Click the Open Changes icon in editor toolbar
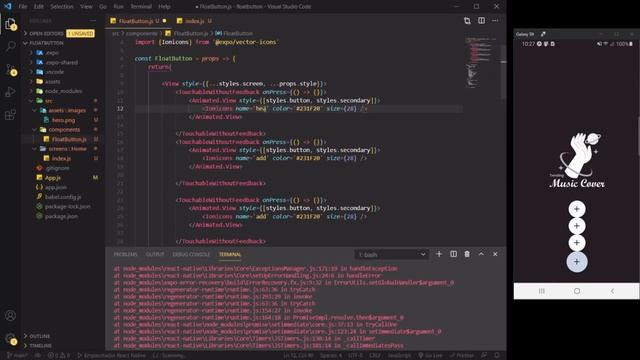 (x=467, y=21)
